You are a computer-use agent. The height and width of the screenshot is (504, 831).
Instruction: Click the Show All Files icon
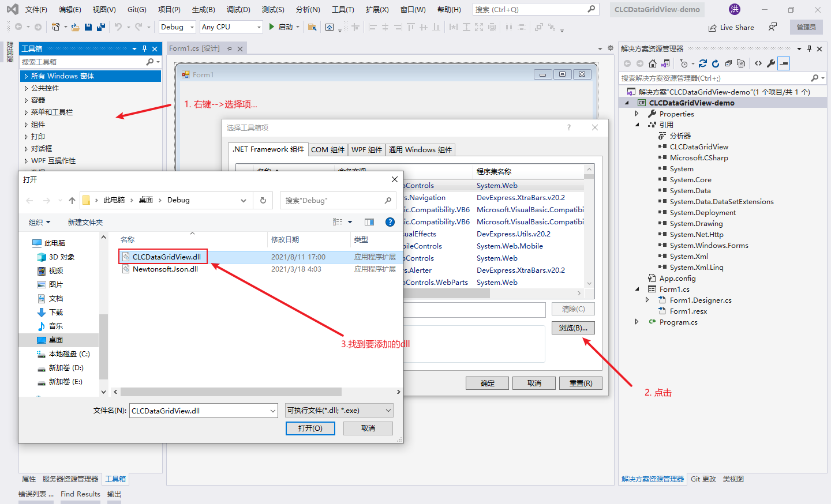741,63
